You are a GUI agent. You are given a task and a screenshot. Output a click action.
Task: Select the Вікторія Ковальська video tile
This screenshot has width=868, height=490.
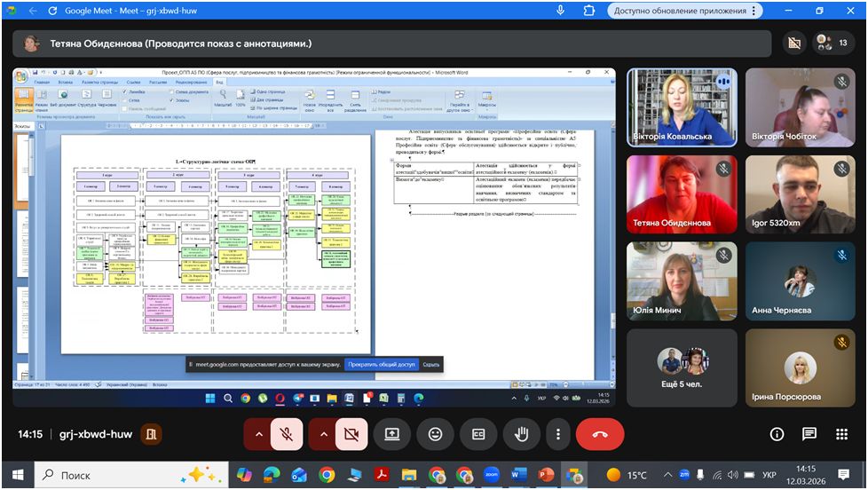[x=681, y=107]
